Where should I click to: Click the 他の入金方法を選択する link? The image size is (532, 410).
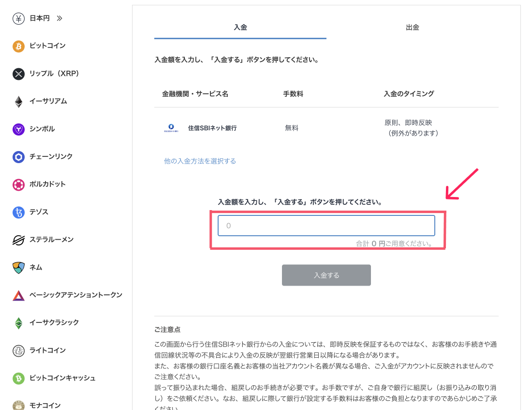coord(200,161)
